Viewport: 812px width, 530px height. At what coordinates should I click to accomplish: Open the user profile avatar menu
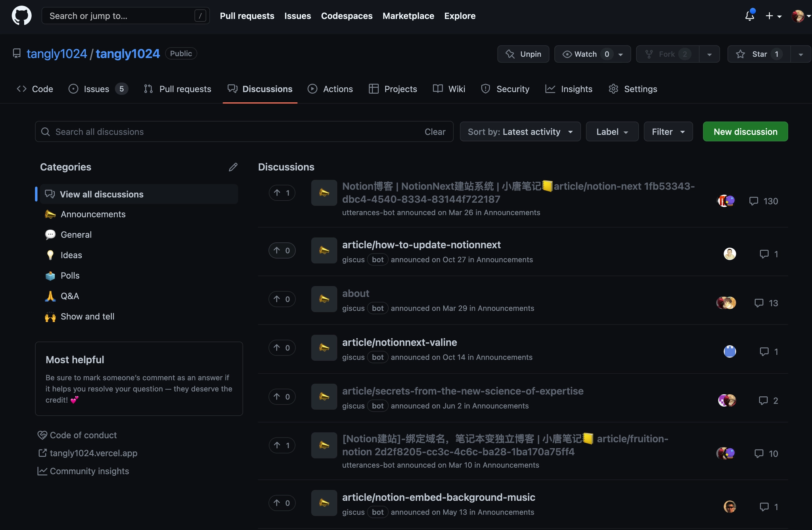801,16
